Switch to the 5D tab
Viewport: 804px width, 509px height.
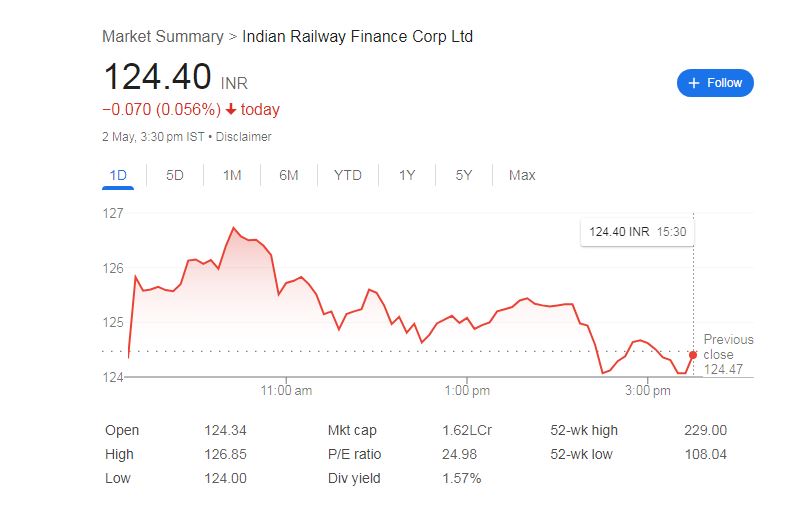tap(175, 176)
